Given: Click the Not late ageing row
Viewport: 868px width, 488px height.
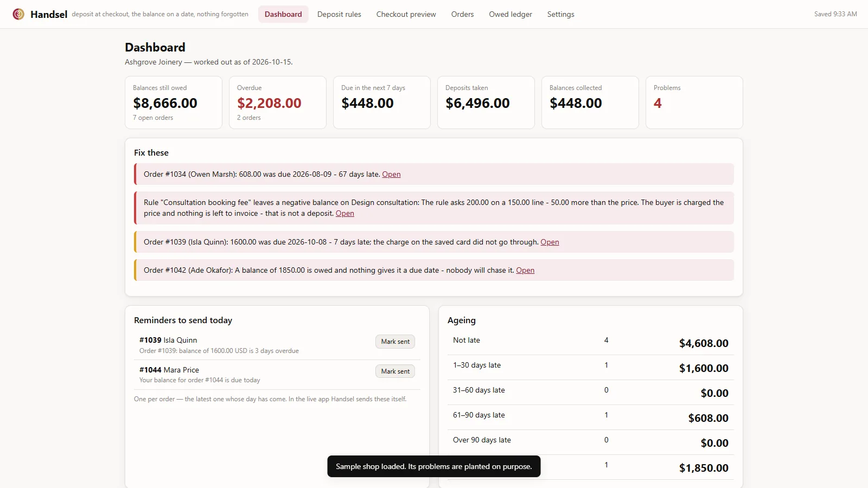Looking at the screenshot, I should click(591, 343).
